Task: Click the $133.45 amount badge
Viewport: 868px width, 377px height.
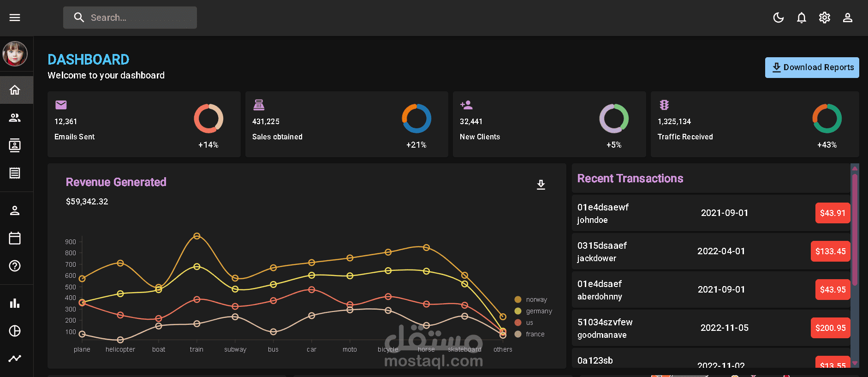Action: [830, 251]
